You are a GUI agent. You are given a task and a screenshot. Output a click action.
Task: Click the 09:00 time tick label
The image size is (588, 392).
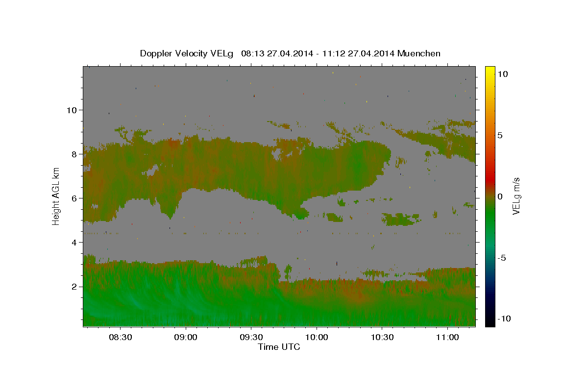[186, 337]
